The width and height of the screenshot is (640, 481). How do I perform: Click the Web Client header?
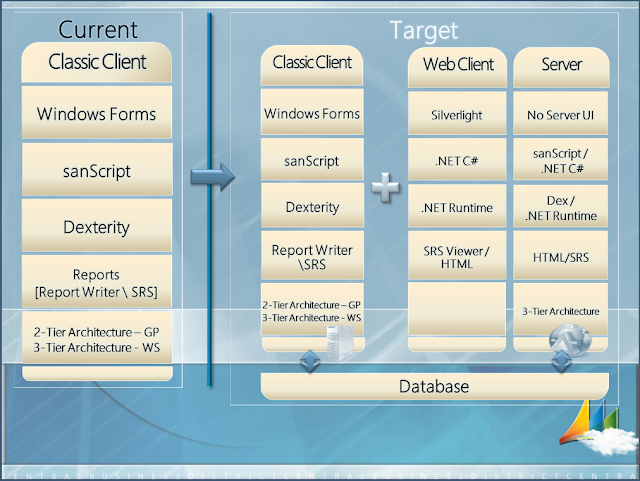(458, 67)
